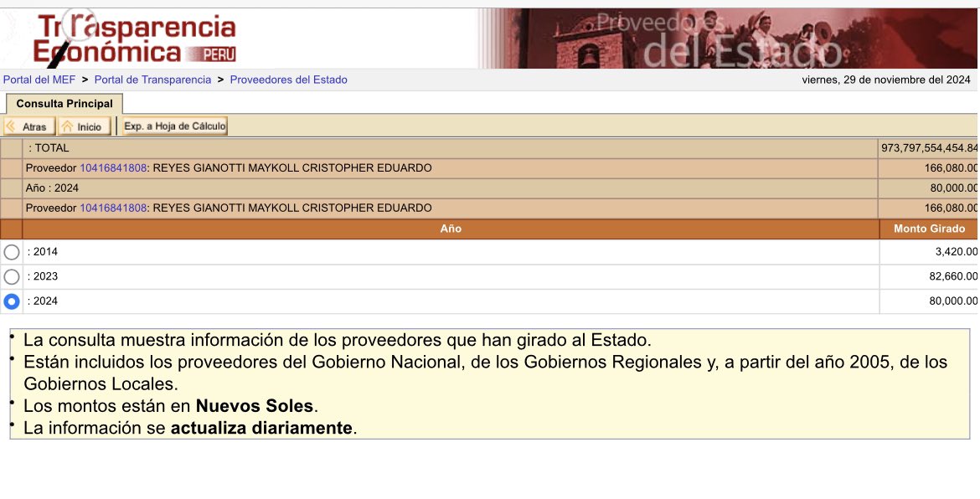The width and height of the screenshot is (980, 499).
Task: Switch to the Consulta Principal tab
Action: (64, 104)
